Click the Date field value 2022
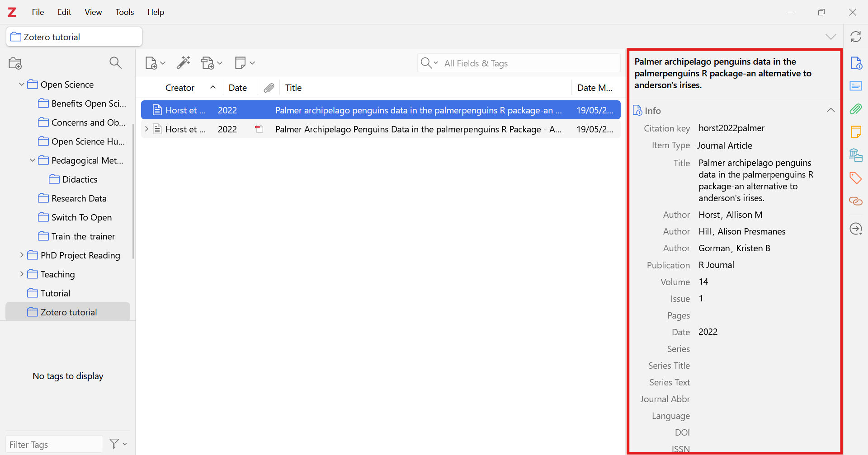This screenshot has width=868, height=455. (x=708, y=332)
